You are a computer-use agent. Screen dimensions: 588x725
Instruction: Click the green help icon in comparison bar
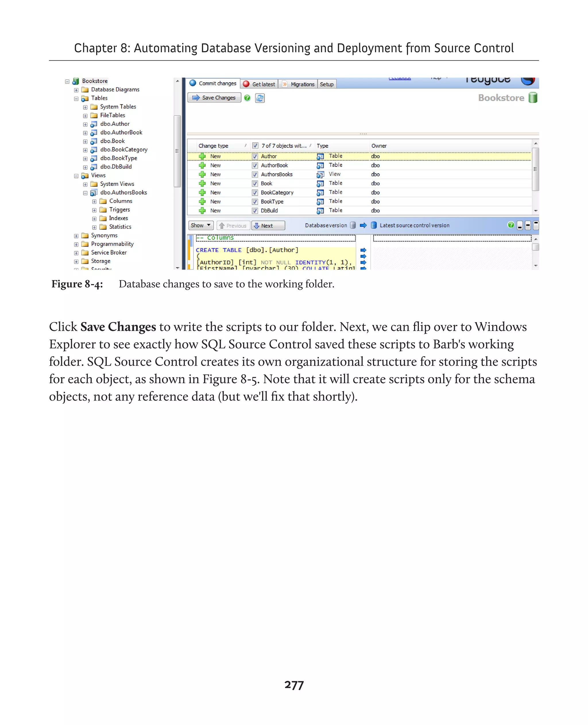click(x=511, y=225)
